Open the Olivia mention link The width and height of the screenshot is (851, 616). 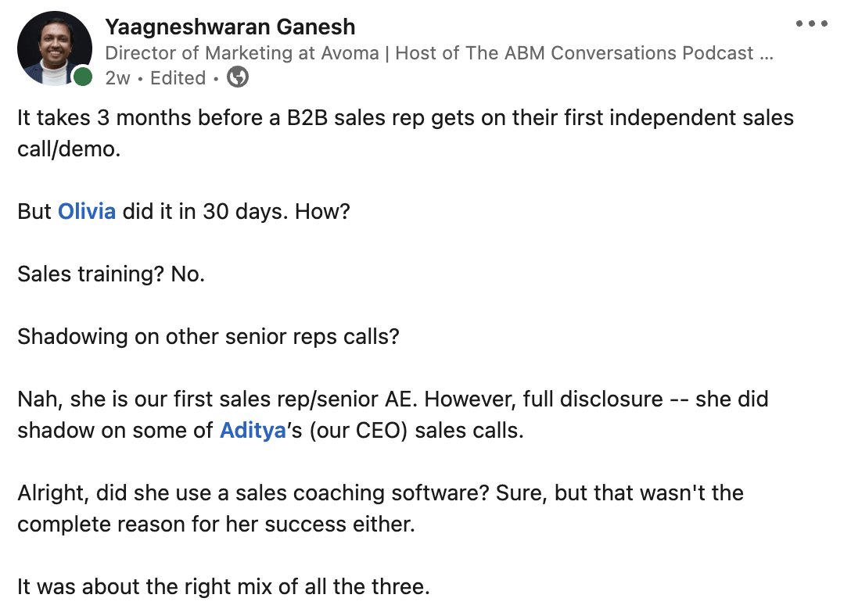coord(87,211)
